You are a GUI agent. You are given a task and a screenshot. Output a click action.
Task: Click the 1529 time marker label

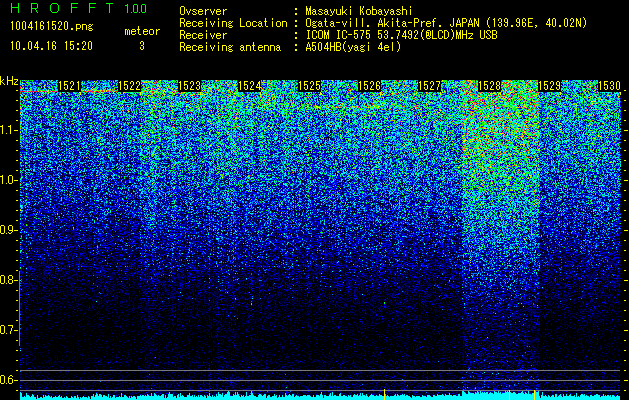(549, 86)
